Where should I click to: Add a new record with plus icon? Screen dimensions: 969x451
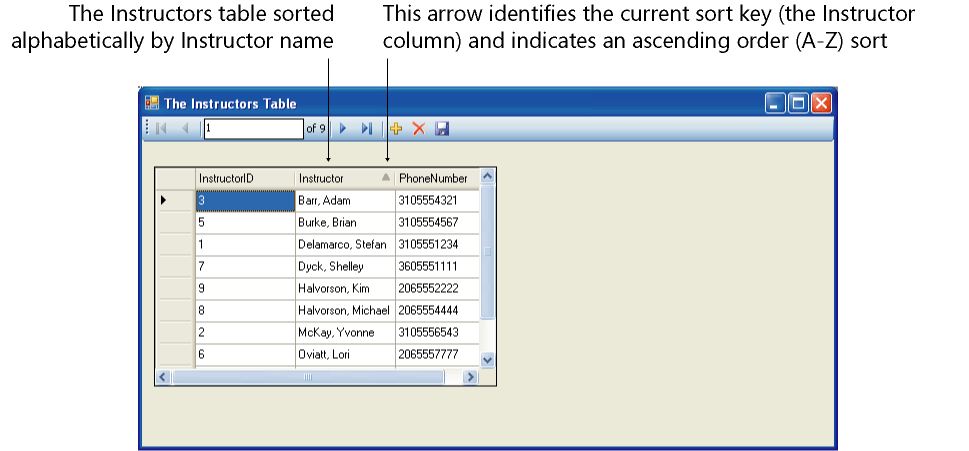[395, 129]
